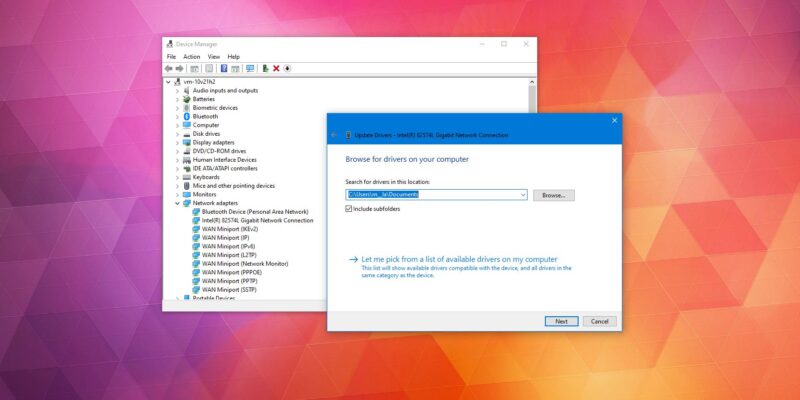This screenshot has width=800, height=400.
Task: Click the Disk drives icon
Action: [186, 134]
